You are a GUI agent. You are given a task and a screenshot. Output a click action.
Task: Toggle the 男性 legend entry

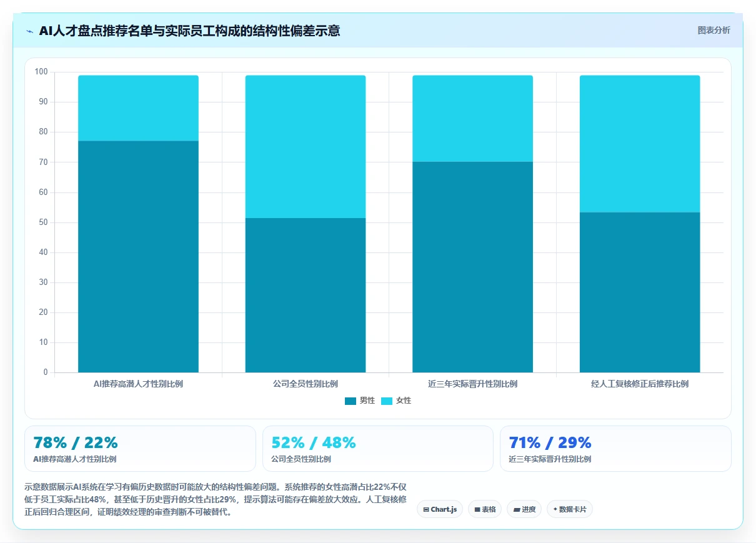tap(360, 401)
